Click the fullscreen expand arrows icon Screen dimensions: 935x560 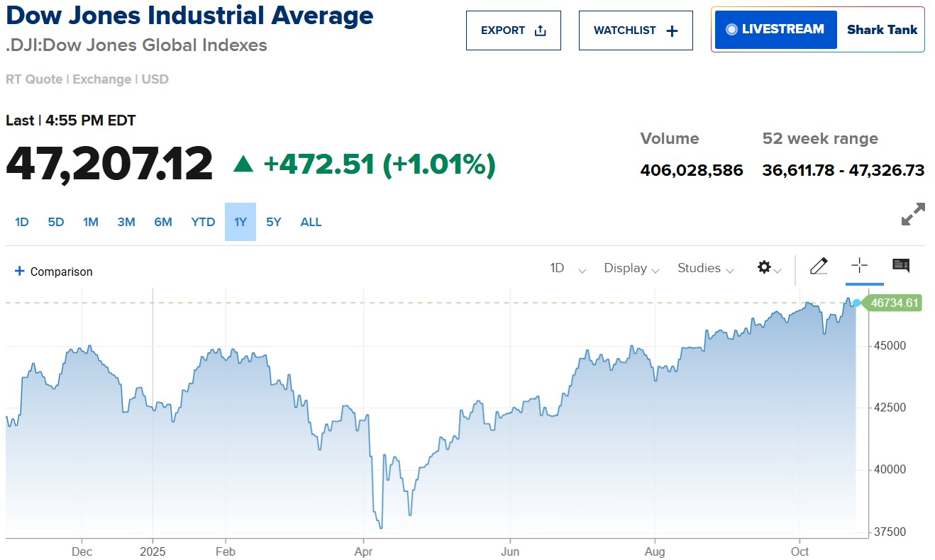tap(913, 214)
